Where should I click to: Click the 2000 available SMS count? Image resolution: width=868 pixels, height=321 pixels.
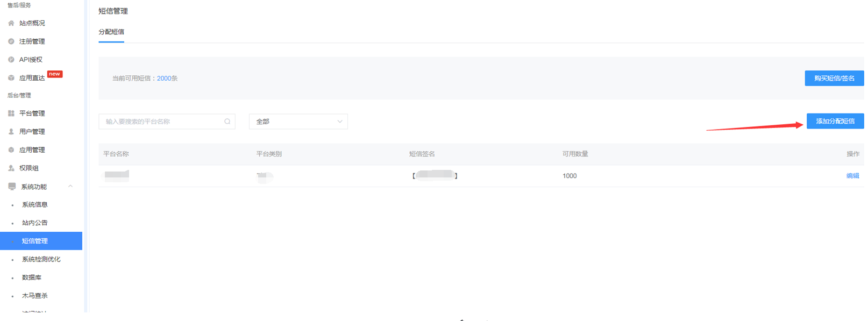[x=163, y=79]
